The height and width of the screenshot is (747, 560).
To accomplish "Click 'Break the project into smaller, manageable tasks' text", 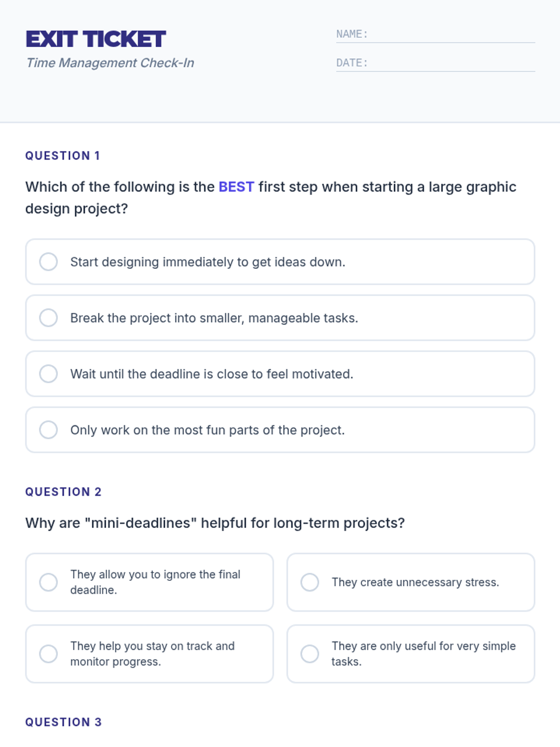I will coord(214,318).
